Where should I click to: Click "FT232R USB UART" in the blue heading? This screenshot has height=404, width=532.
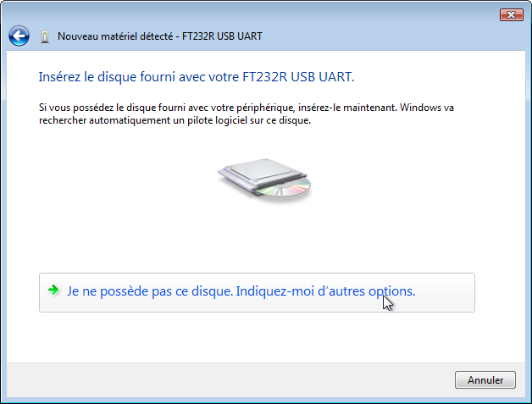(298, 77)
